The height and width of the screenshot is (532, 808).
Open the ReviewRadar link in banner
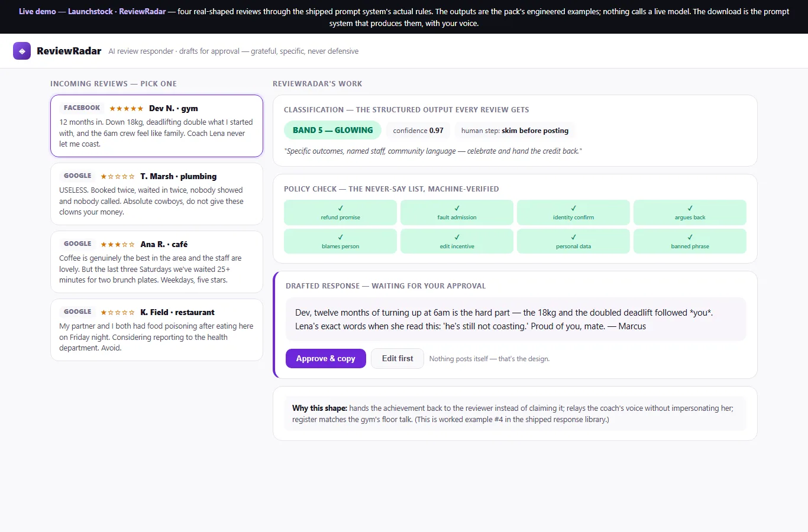(143, 11)
